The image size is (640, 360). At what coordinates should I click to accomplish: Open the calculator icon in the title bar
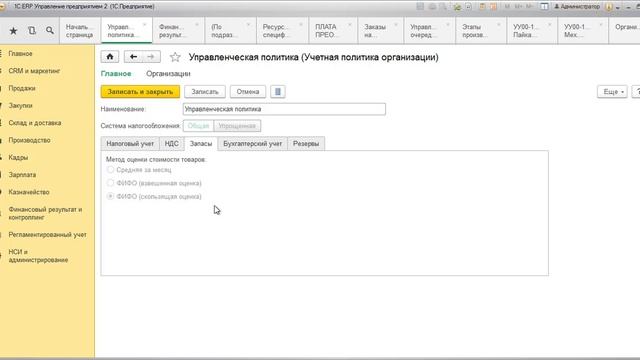[482, 7]
